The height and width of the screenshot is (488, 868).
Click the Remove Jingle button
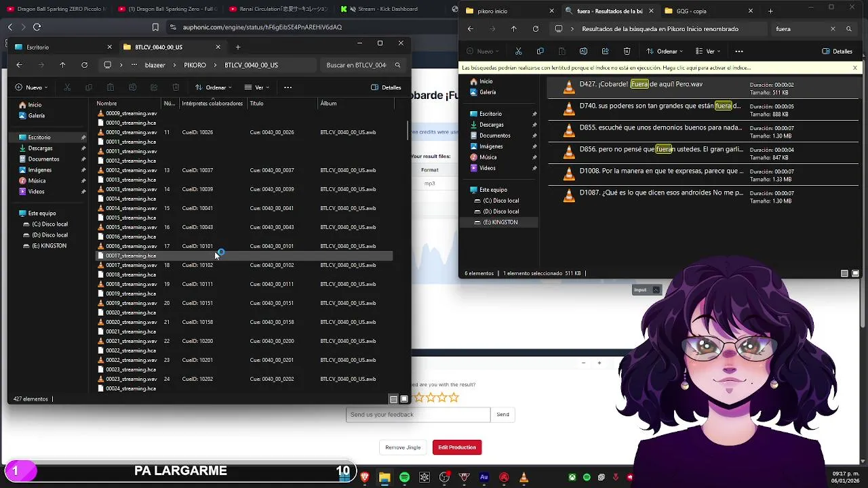403,447
